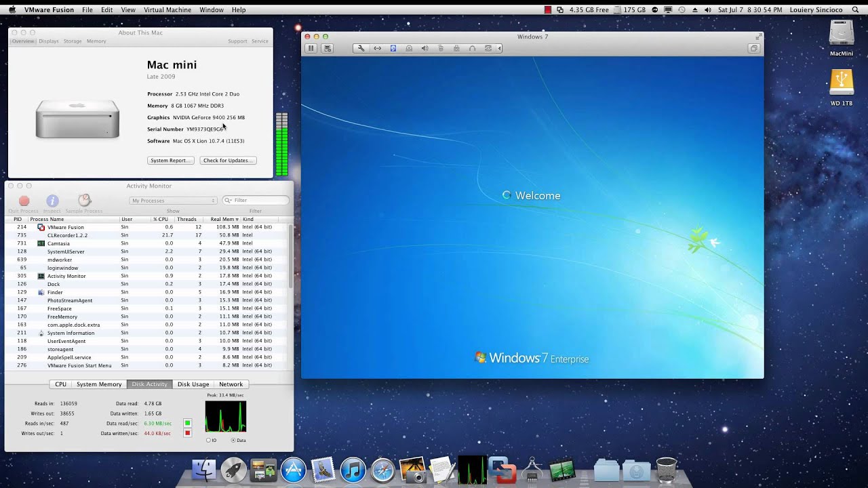Pause the Windows 7 virtual machine

coord(311,48)
